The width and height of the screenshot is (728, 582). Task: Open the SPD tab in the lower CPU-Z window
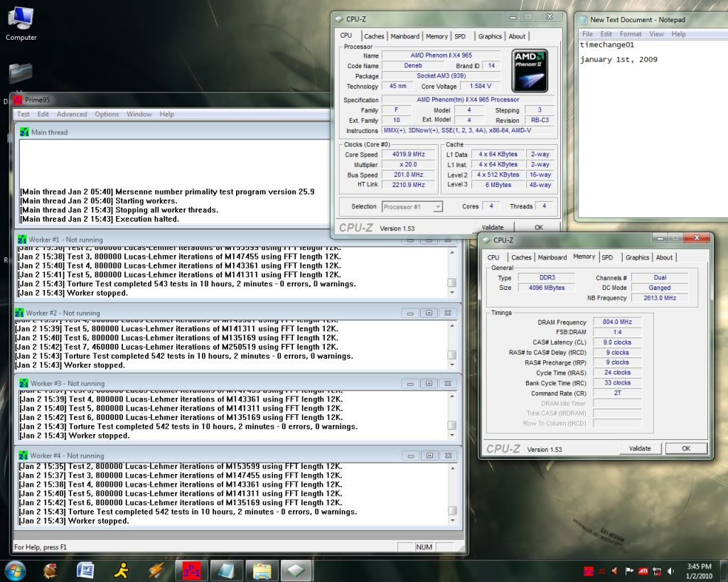[607, 257]
